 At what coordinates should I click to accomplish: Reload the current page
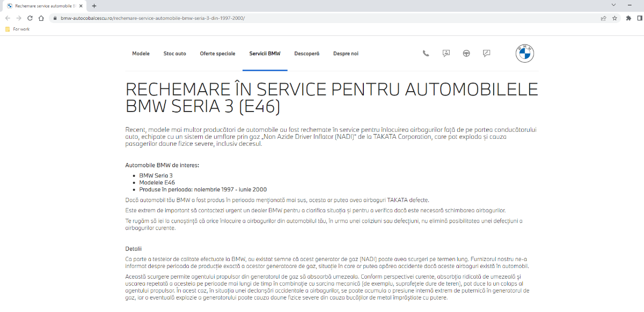click(x=30, y=18)
